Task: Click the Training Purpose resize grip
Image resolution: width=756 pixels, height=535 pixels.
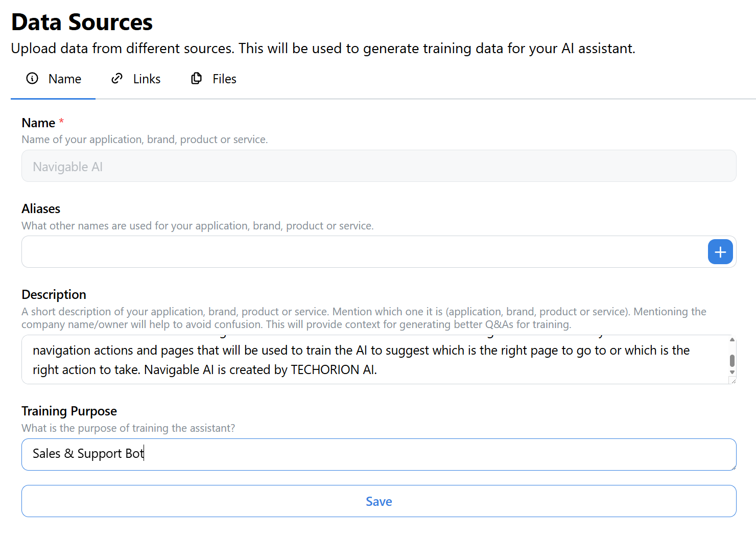Action: (x=733, y=467)
